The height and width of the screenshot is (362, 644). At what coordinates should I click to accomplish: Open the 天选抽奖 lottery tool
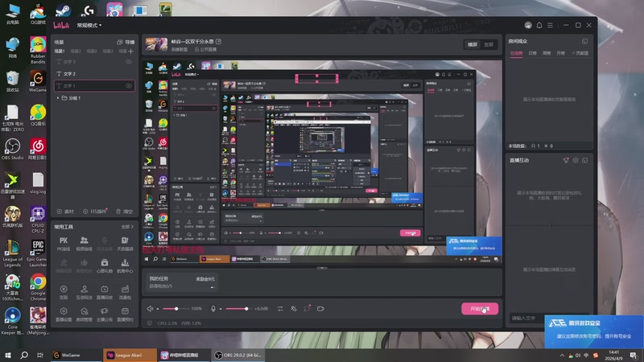[x=125, y=244]
